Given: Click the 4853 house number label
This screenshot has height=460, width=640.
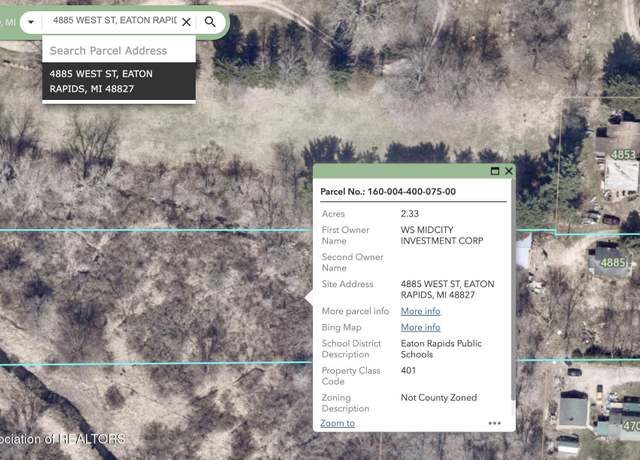Looking at the screenshot, I should tap(623, 155).
